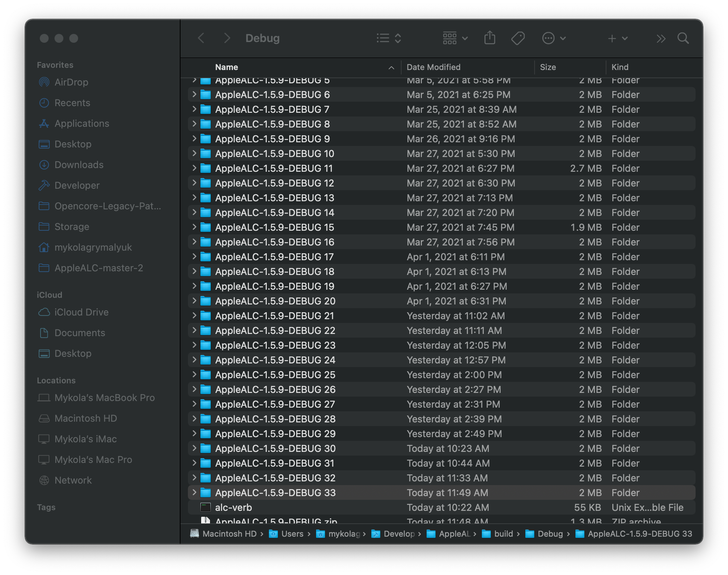Expand the AppleALC-1.5.9-DEBUG 21 folder
The height and width of the screenshot is (575, 728).
(x=195, y=316)
